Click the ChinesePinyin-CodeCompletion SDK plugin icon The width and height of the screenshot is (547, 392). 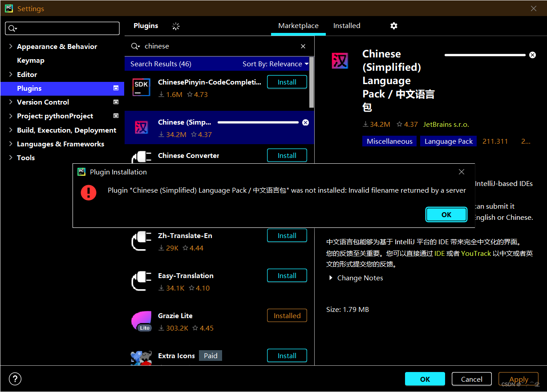[x=142, y=87]
